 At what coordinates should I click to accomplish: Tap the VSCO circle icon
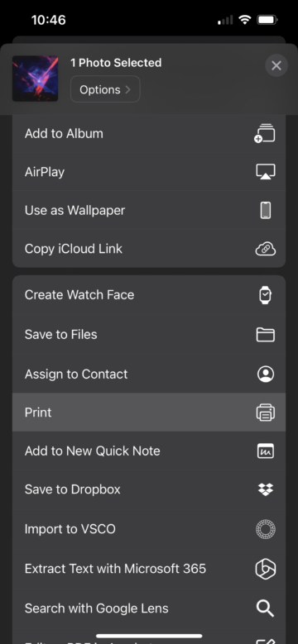pyautogui.click(x=266, y=529)
